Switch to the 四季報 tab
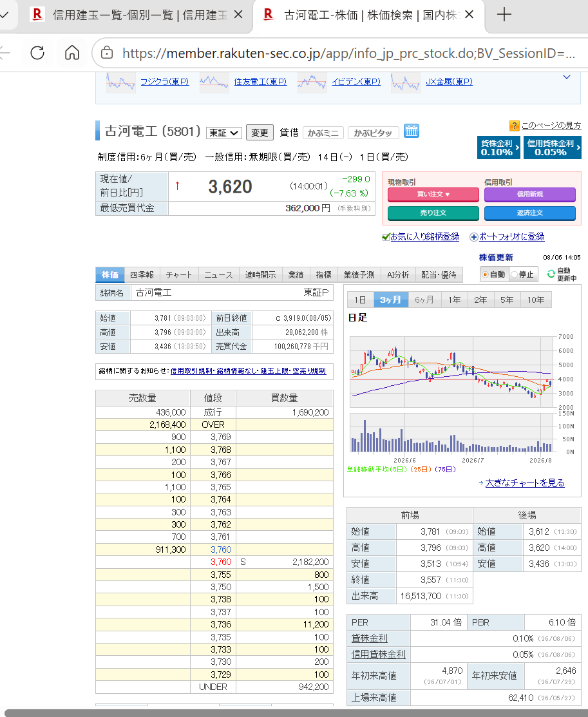The height and width of the screenshot is (717, 588). click(x=142, y=275)
